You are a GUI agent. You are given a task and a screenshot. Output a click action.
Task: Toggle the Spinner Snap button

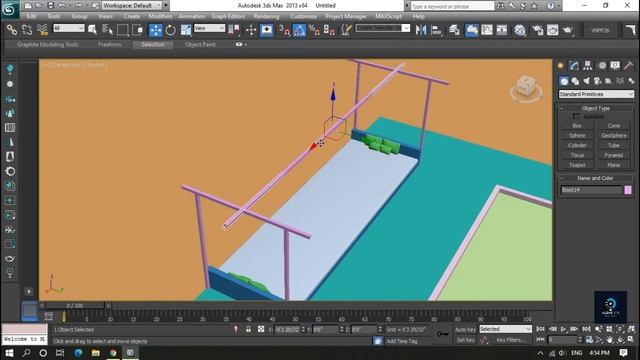[329, 30]
